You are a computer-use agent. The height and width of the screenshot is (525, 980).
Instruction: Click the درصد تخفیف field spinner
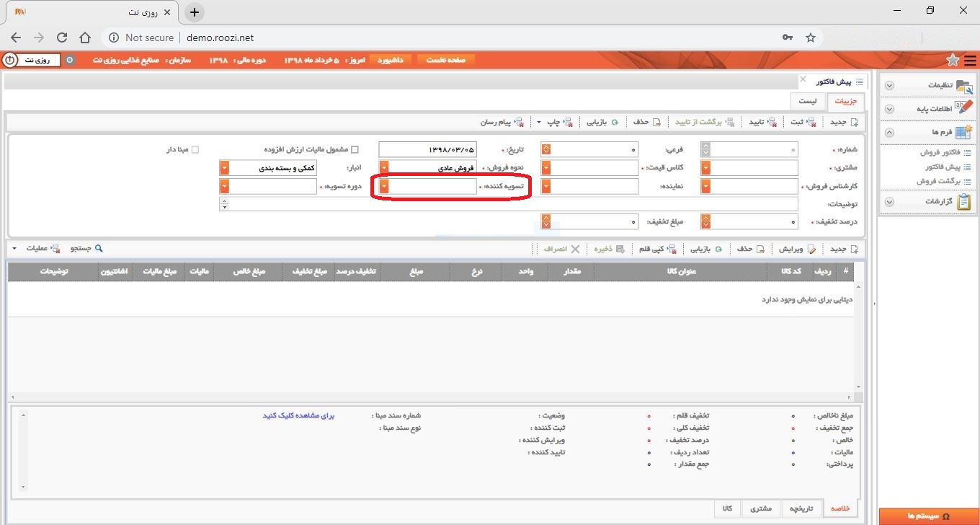705,221
